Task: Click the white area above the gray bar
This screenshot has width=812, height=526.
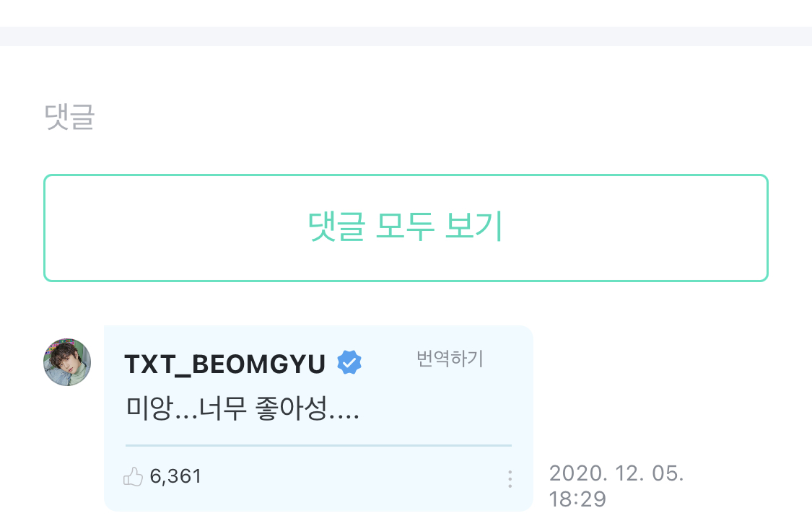Action: [x=406, y=13]
